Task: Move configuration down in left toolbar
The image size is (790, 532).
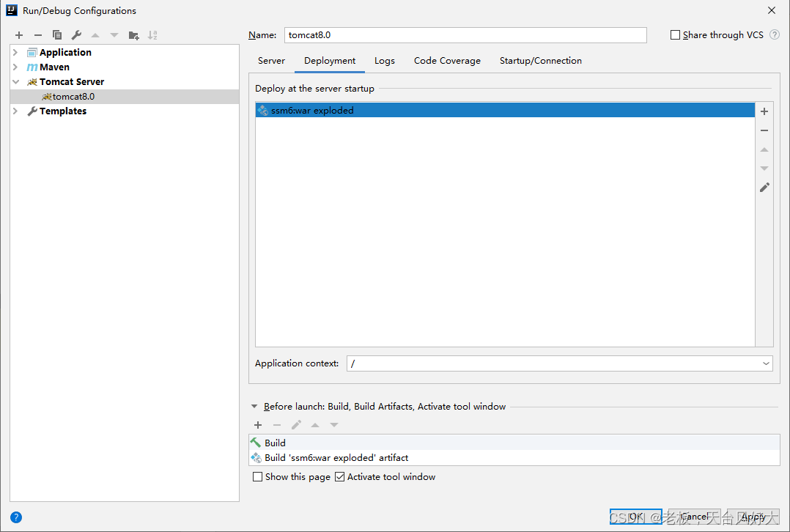Action: click(x=114, y=35)
